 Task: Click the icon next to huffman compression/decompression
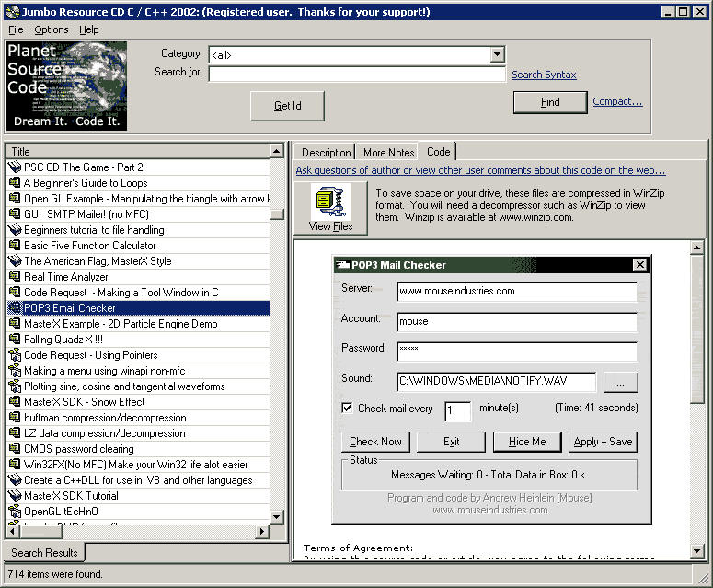tap(15, 418)
